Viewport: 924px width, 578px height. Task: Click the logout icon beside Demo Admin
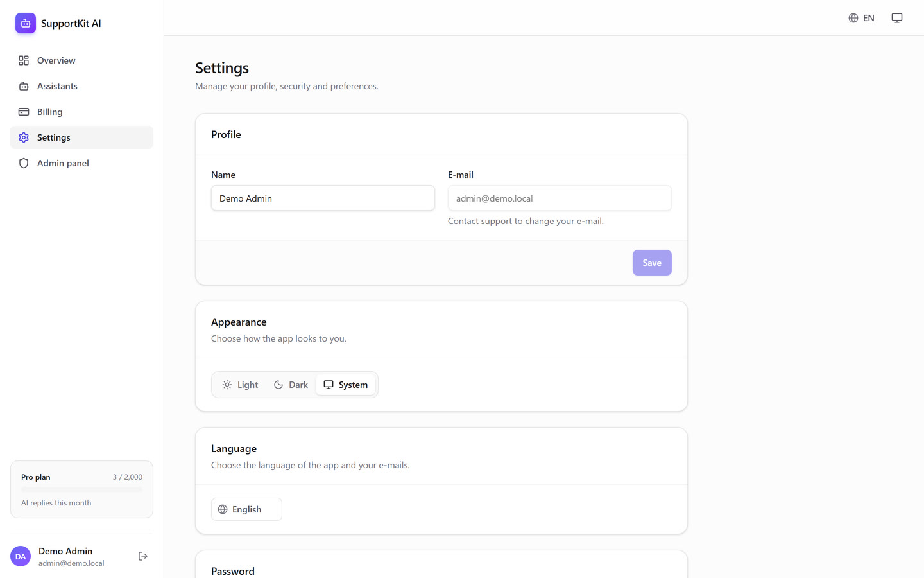click(x=143, y=556)
